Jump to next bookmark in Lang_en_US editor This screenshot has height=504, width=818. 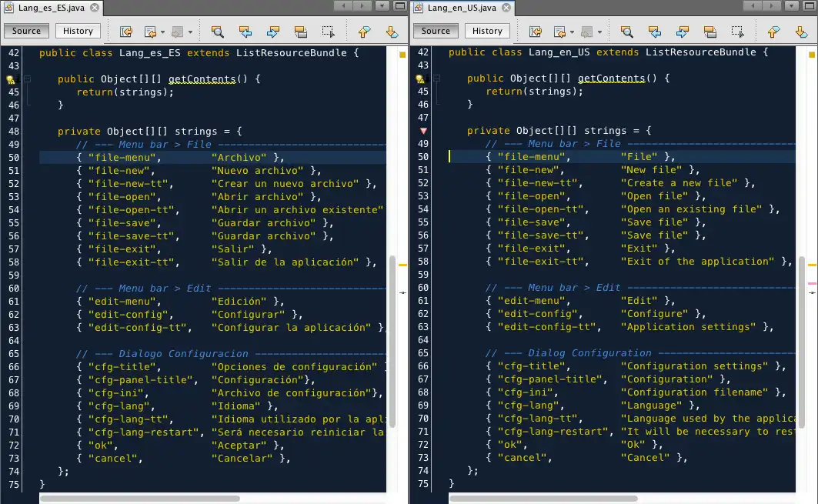click(x=801, y=32)
